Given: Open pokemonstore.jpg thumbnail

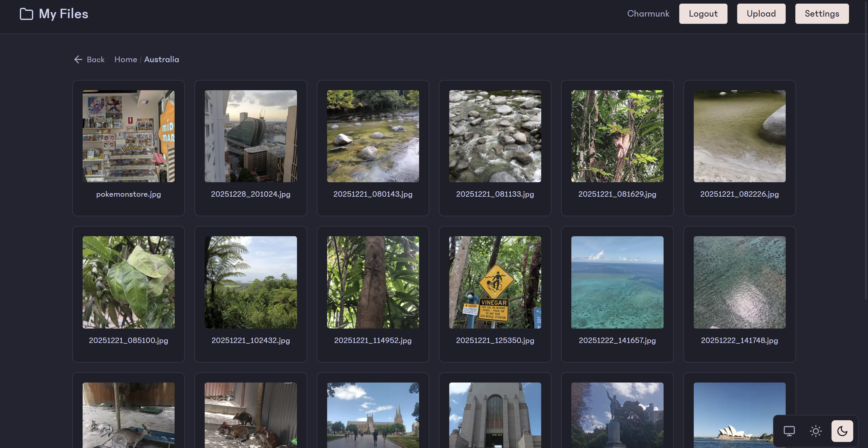Looking at the screenshot, I should click(x=128, y=136).
